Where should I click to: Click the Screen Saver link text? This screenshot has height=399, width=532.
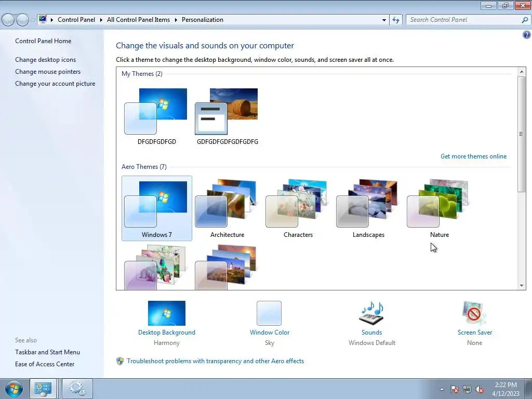pos(475,332)
